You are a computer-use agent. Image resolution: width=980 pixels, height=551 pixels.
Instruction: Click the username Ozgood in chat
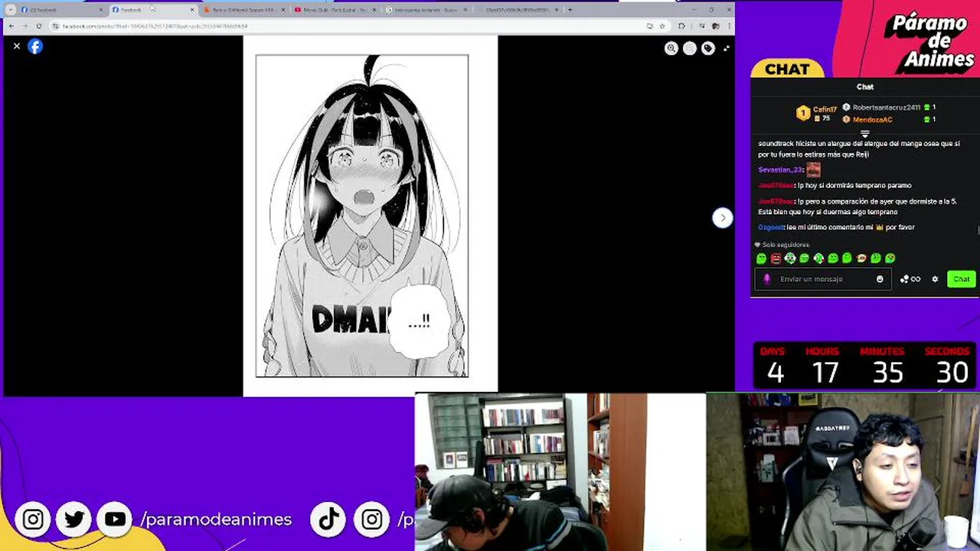[x=771, y=227]
